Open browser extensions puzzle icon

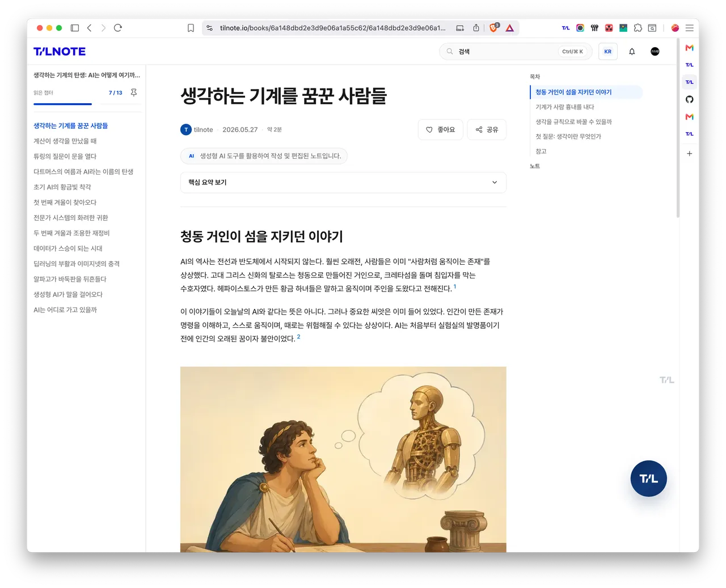638,28
